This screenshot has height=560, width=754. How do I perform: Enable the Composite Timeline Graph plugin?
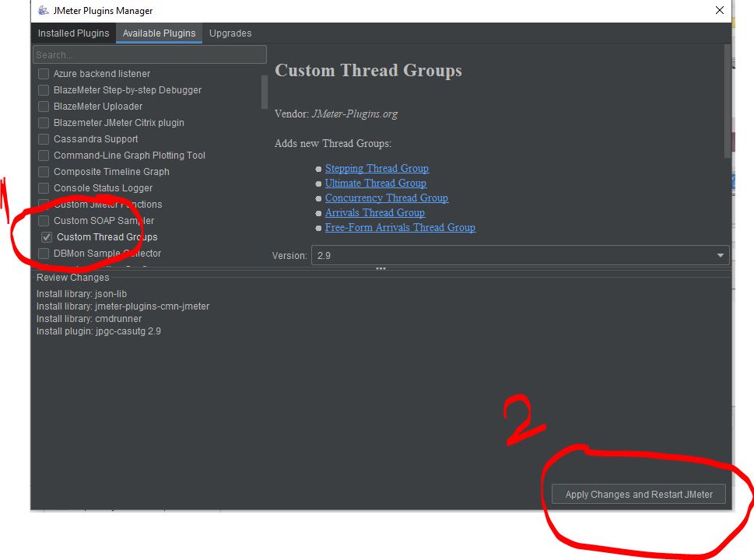[x=44, y=172]
